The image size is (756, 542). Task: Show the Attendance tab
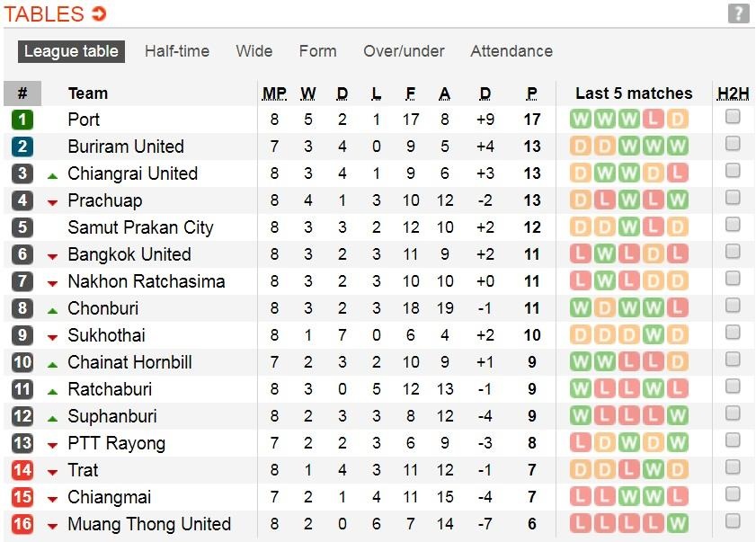(x=511, y=51)
